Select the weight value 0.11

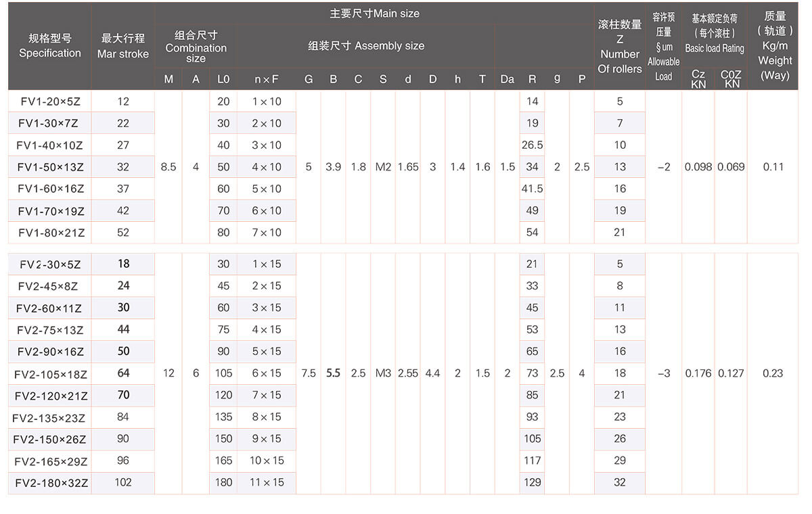point(773,167)
